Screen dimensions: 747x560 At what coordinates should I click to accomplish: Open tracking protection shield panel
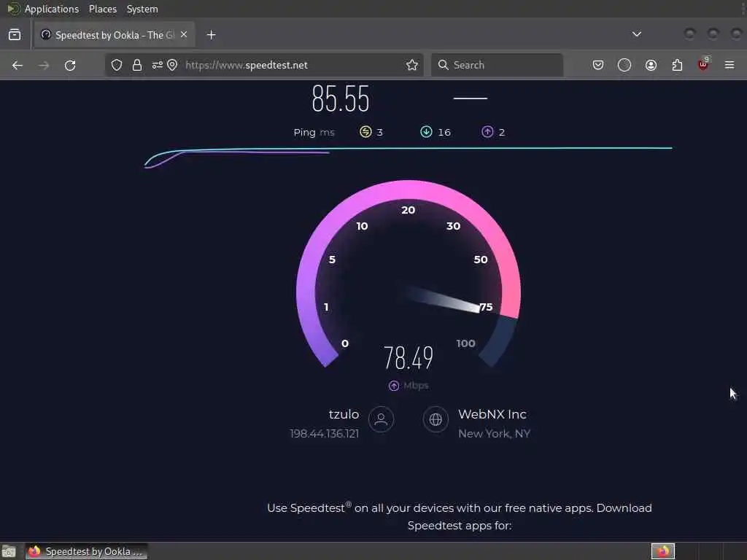pyautogui.click(x=117, y=65)
